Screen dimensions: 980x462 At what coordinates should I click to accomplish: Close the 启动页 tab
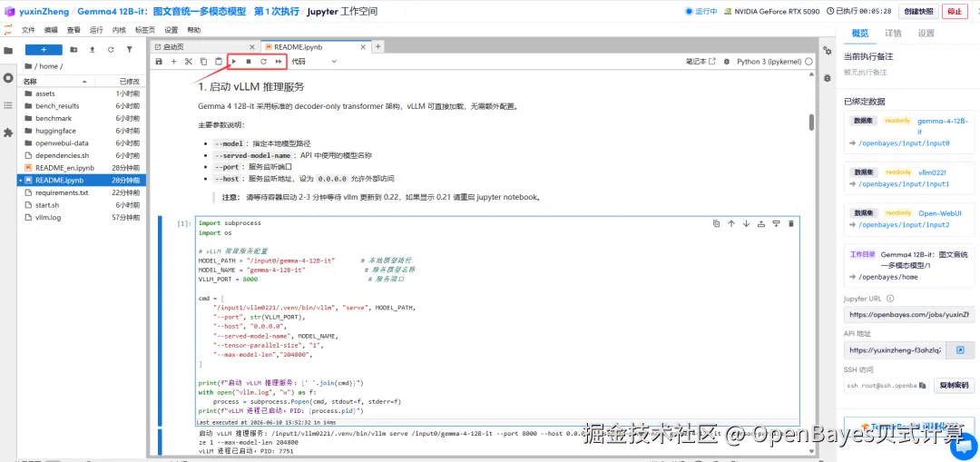[x=252, y=47]
